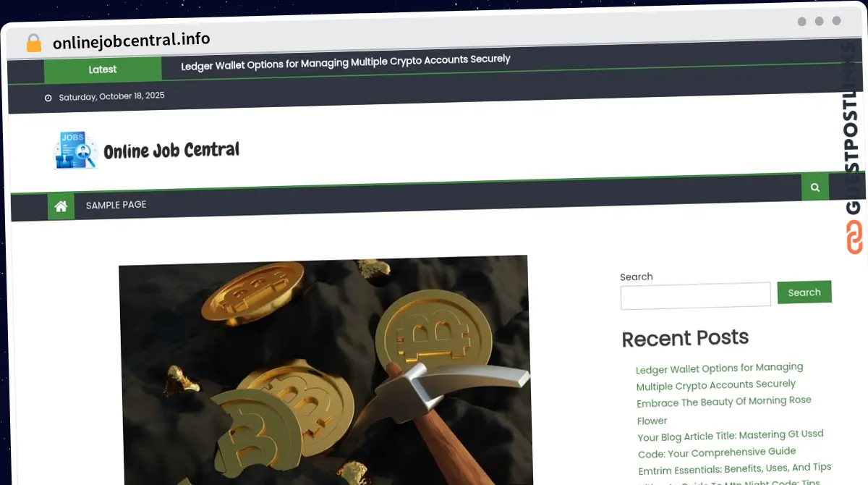Open Emtrim Essentials: Benefits, Uses, And Tips
868x485 pixels.
coord(735,468)
